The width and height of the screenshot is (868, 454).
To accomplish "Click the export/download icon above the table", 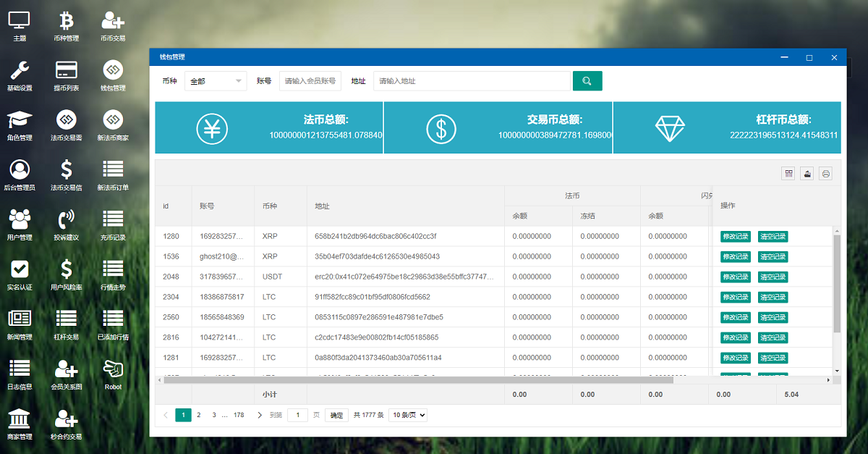I will pyautogui.click(x=807, y=173).
